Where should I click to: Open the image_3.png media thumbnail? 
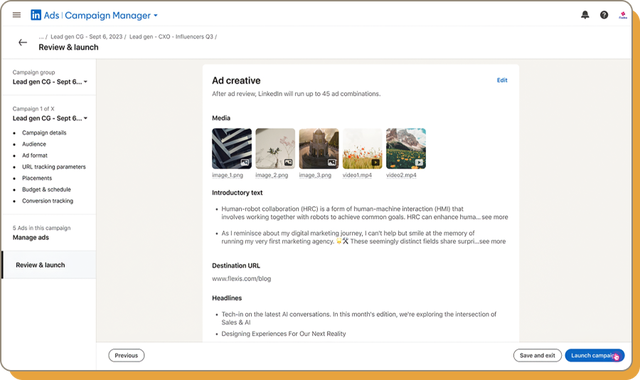pyautogui.click(x=319, y=149)
